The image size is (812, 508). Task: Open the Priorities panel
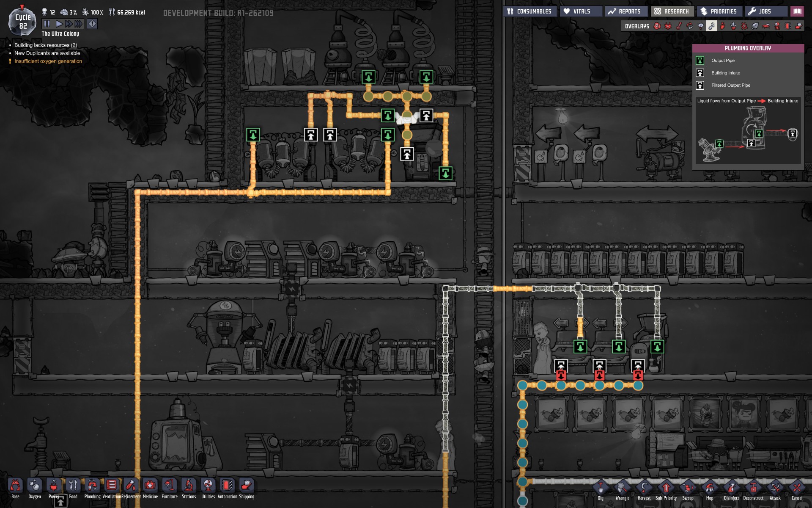[719, 11]
